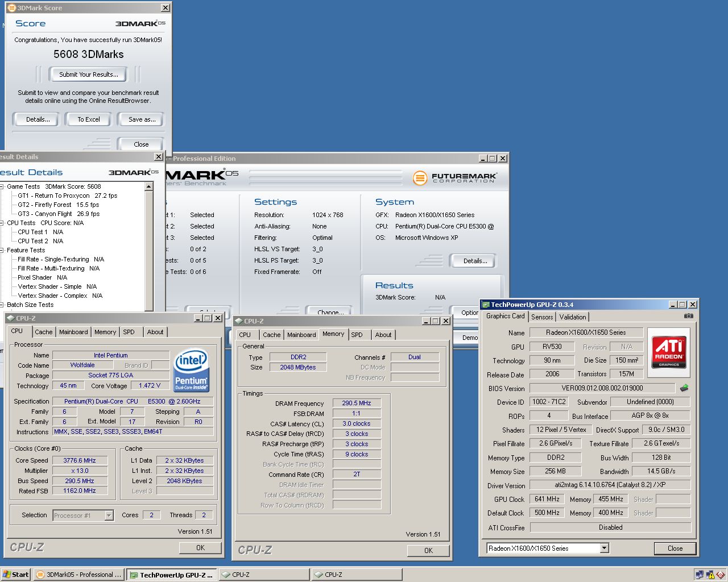Click the GPU-Z Close button

point(675,548)
